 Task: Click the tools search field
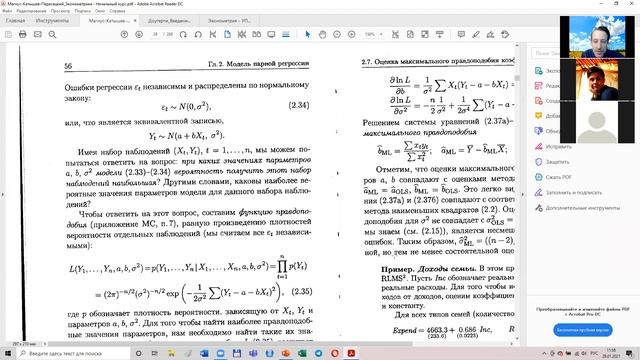546,53
